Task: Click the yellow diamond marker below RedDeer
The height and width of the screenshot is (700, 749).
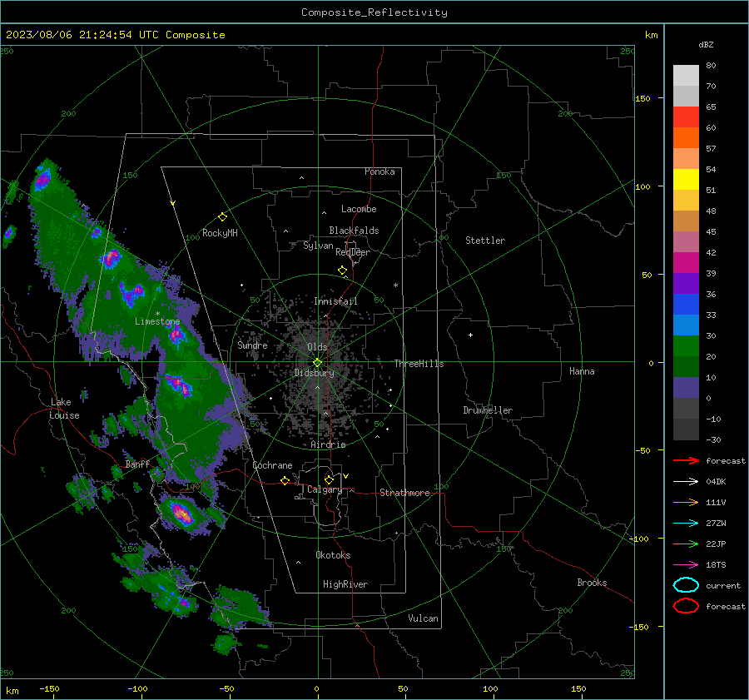Action: (342, 271)
